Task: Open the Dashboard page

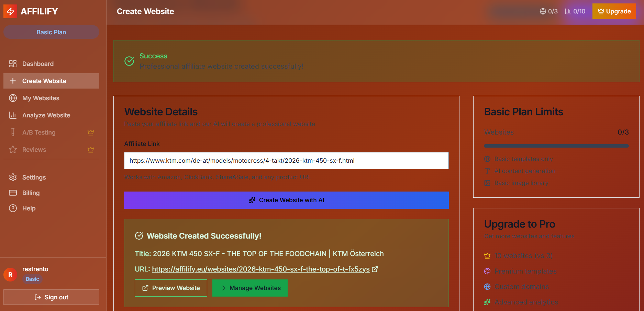Action: (x=38, y=64)
